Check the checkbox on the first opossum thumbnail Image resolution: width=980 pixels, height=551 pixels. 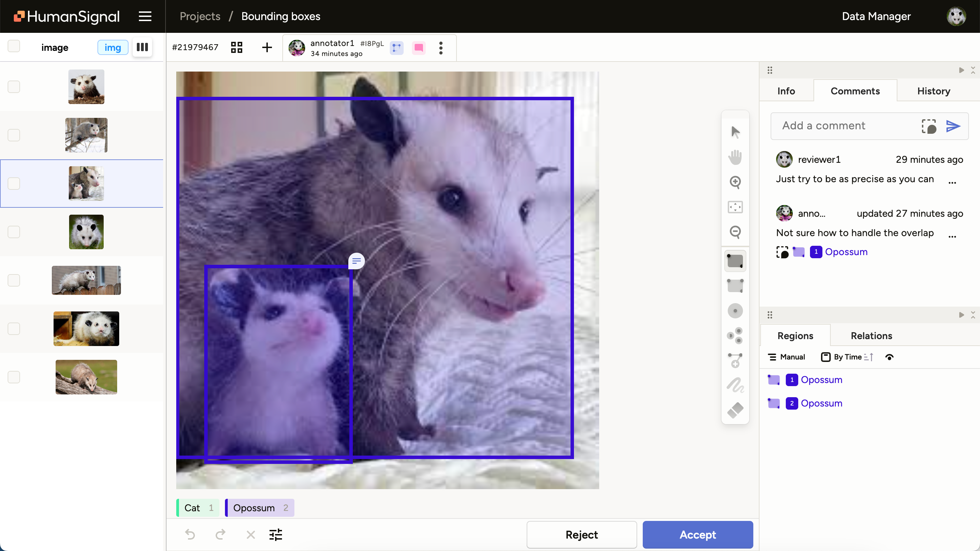(14, 86)
